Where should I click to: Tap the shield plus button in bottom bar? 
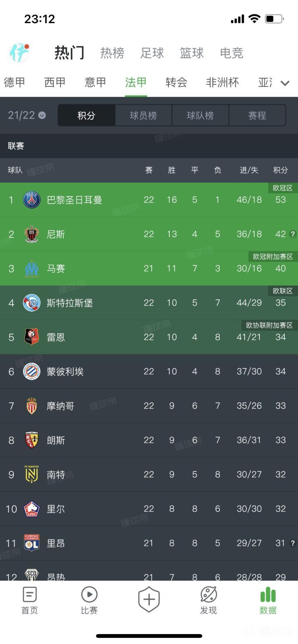[x=149, y=599]
